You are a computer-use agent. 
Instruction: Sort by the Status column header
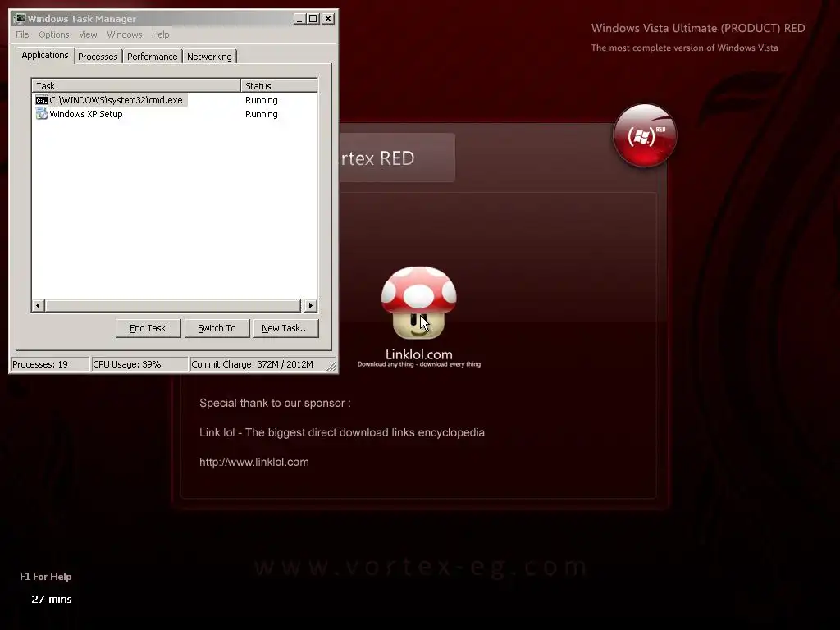[x=280, y=85]
